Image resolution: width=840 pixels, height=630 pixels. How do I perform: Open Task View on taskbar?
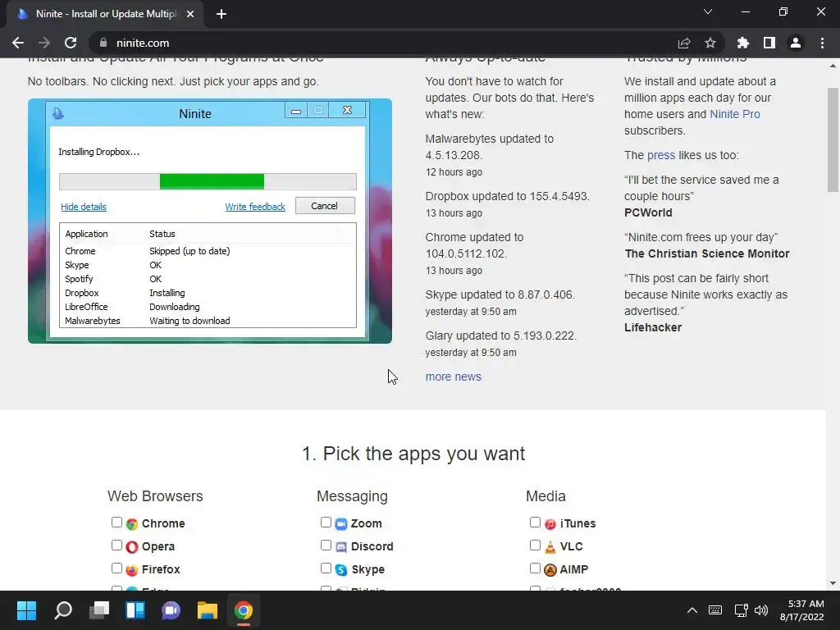tap(99, 610)
